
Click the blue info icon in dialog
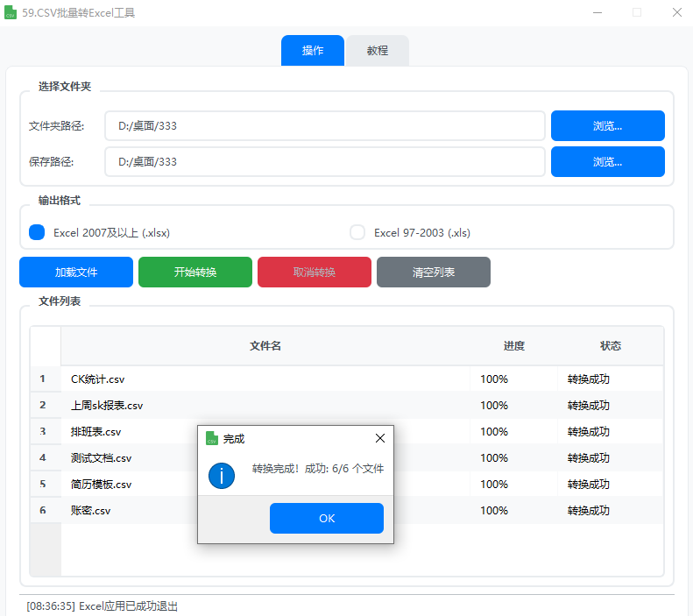(222, 476)
